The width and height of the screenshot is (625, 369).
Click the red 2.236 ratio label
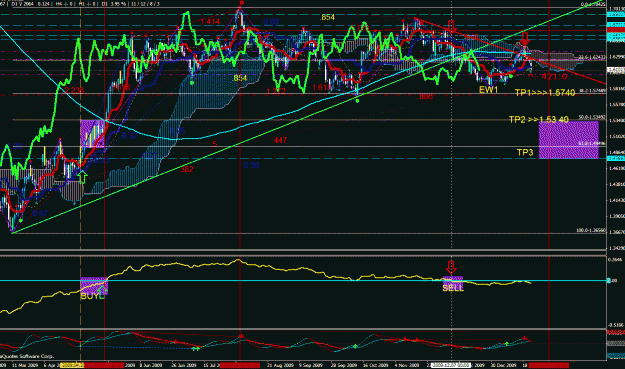[x=75, y=90]
